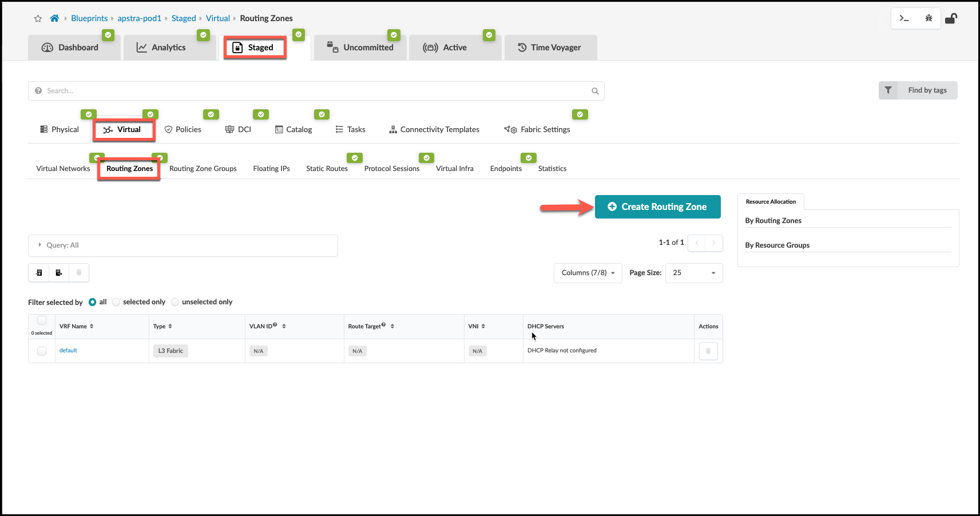Click the debug bug icon

pyautogui.click(x=929, y=18)
